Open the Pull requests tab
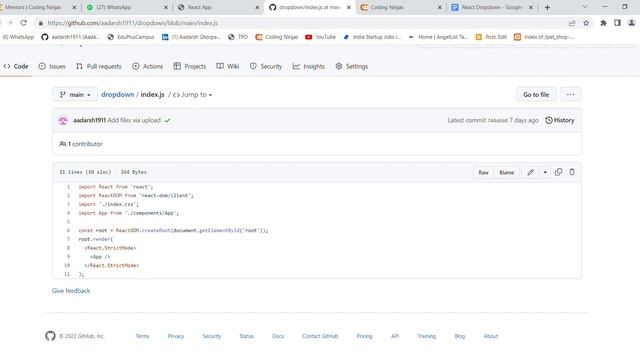 click(x=98, y=66)
